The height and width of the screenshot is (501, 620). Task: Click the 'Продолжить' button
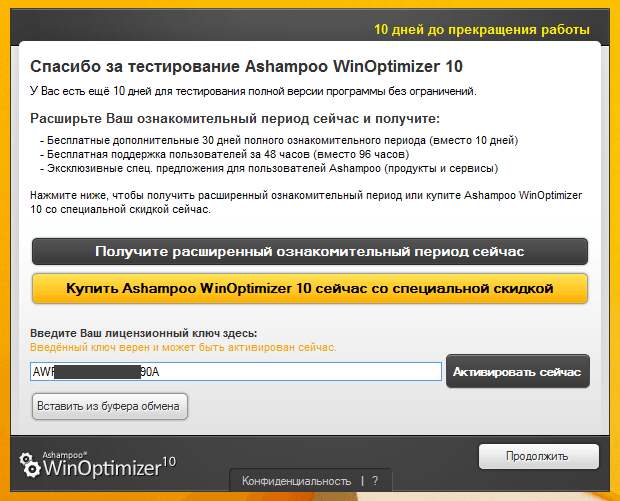point(539,456)
